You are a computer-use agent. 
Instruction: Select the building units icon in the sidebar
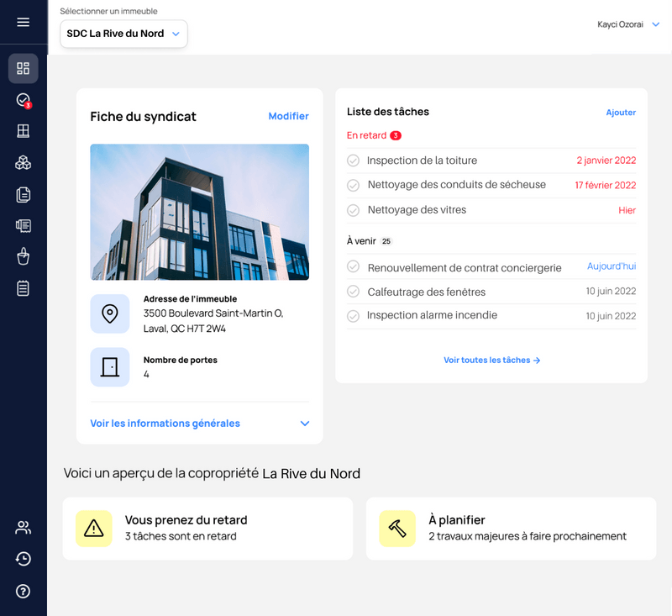[x=23, y=130]
